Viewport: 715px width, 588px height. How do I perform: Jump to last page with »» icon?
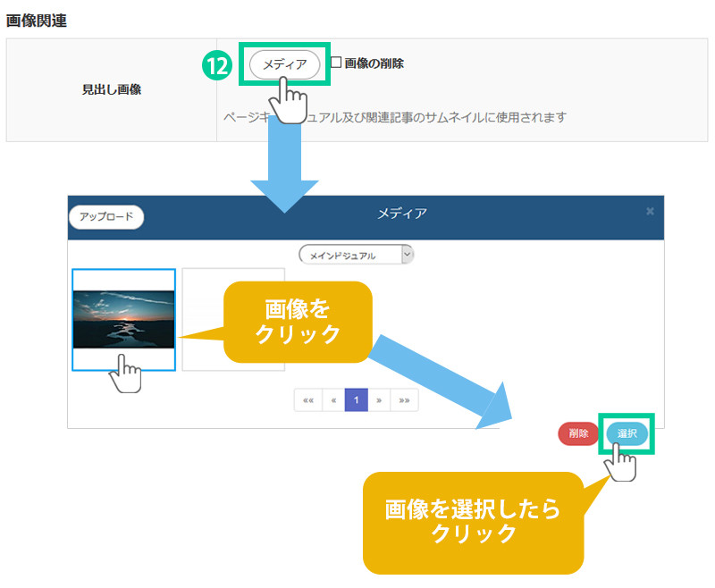click(x=404, y=400)
